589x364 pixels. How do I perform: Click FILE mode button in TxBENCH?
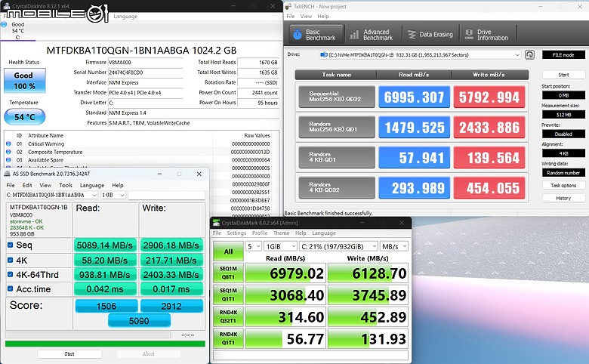click(563, 55)
